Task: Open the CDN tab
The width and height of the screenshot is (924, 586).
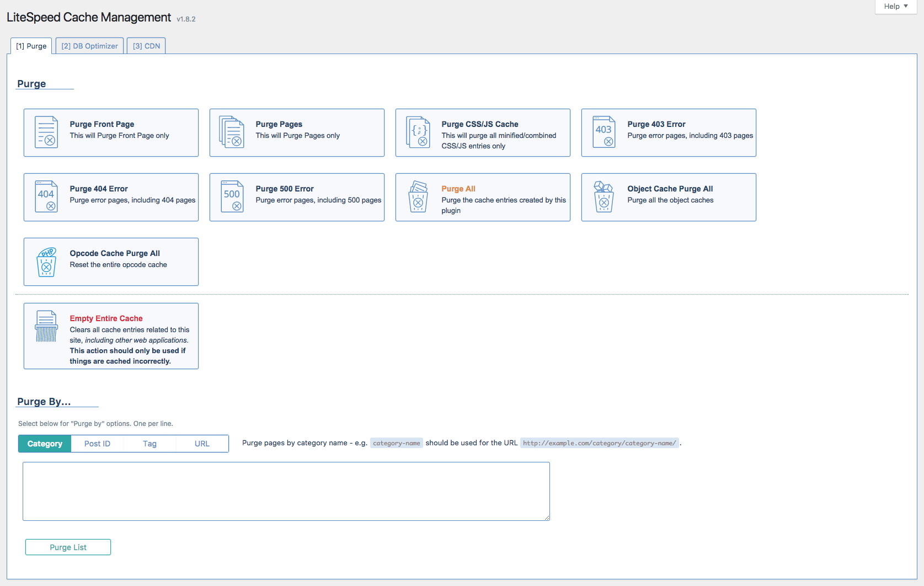Action: coord(146,46)
